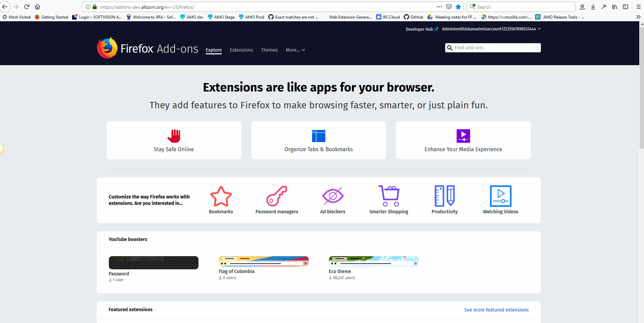Select the Password managers key icon
This screenshot has width=644, height=323.
[x=277, y=196]
